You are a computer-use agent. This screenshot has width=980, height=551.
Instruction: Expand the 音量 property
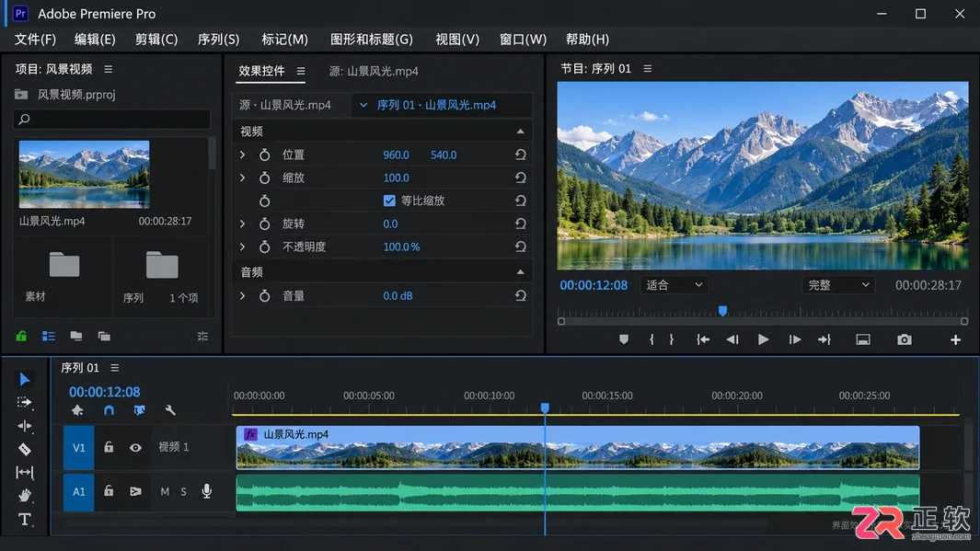pyautogui.click(x=243, y=296)
